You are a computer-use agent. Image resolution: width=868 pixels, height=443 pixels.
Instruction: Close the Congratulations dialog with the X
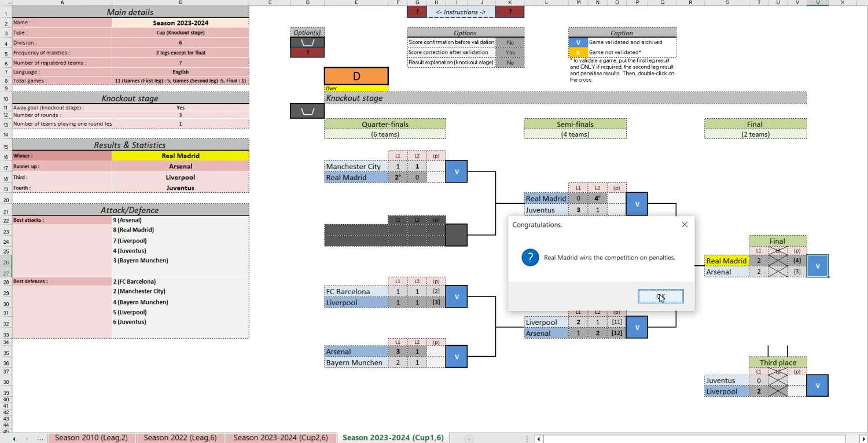[x=685, y=225]
